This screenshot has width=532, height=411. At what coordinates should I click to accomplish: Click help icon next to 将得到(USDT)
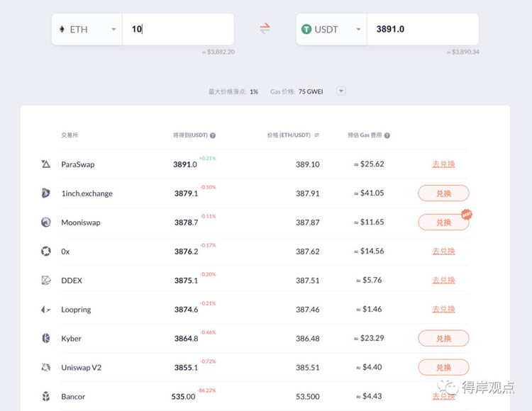click(x=213, y=135)
